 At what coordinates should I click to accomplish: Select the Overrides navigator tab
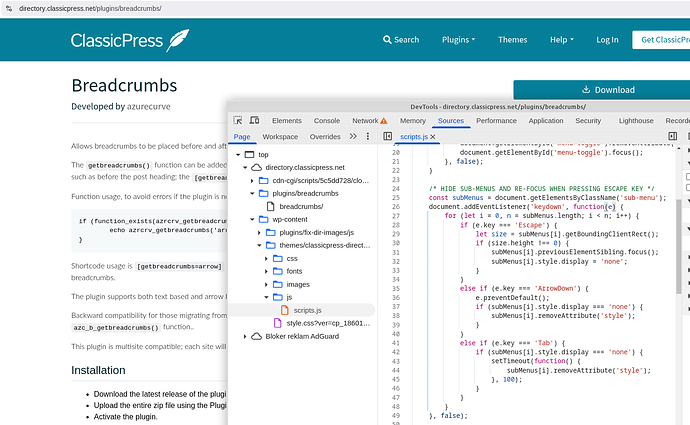[x=325, y=137]
